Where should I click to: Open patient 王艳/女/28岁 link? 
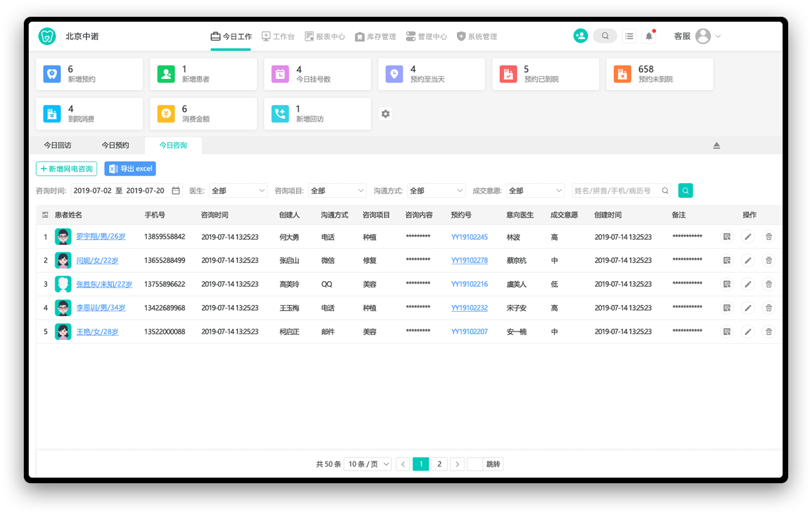[97, 331]
